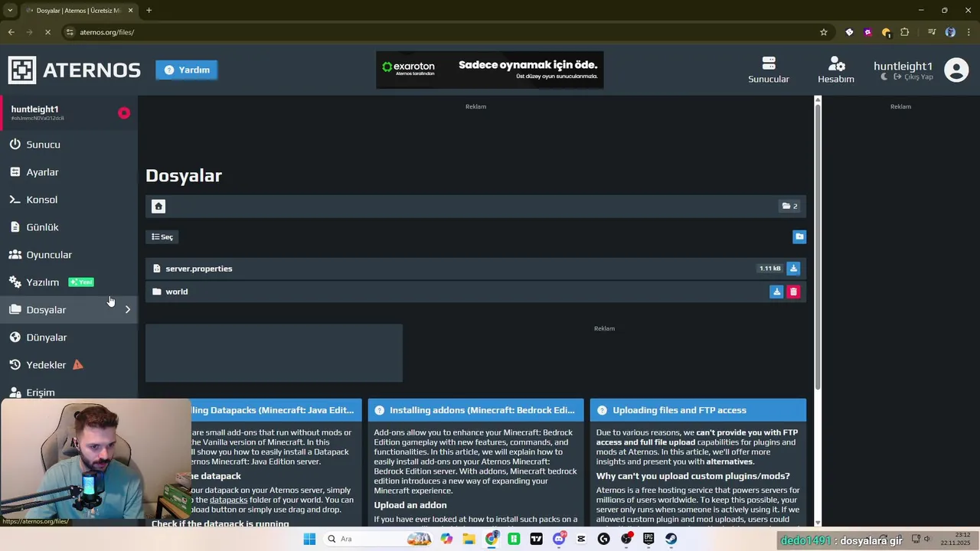Open Windows Start menu
980x551 pixels.
309,539
